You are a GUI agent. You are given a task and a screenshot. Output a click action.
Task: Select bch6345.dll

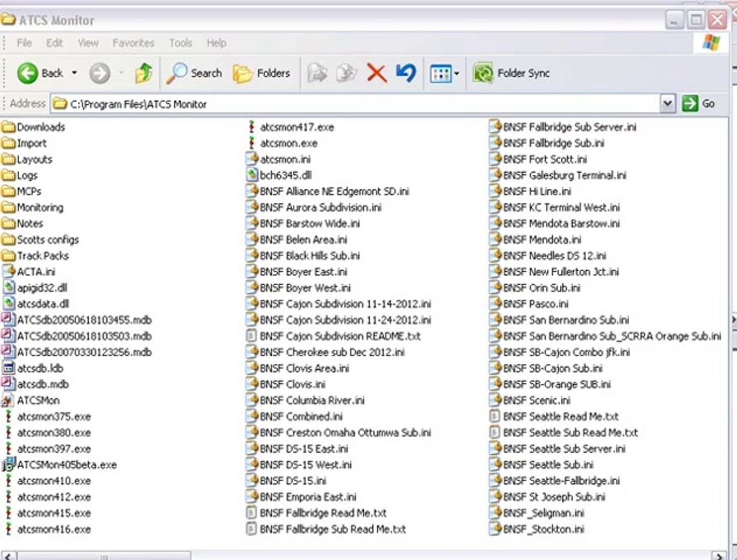click(x=279, y=175)
